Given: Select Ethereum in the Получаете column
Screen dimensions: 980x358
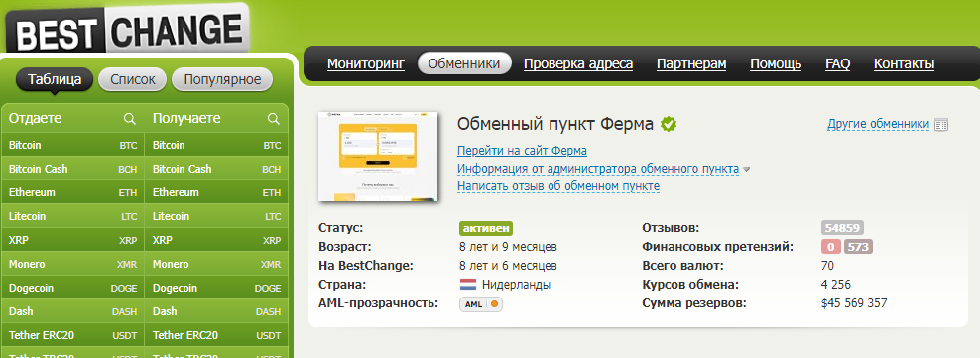Looking at the screenshot, I should point(216,192).
